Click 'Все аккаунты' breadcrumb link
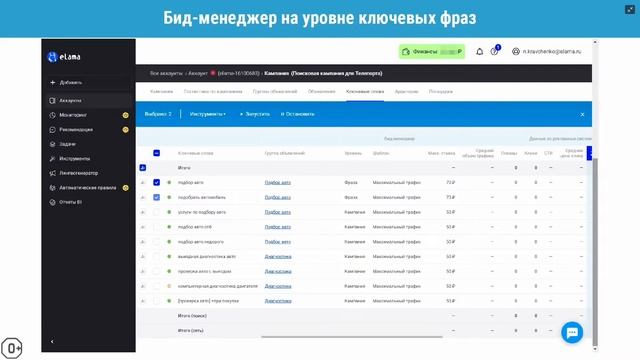 (166, 73)
